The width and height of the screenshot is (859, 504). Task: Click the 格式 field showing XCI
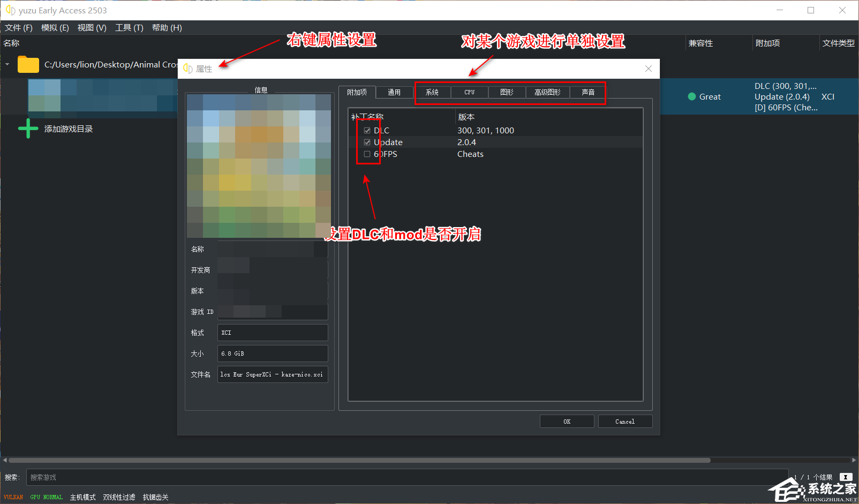(273, 333)
